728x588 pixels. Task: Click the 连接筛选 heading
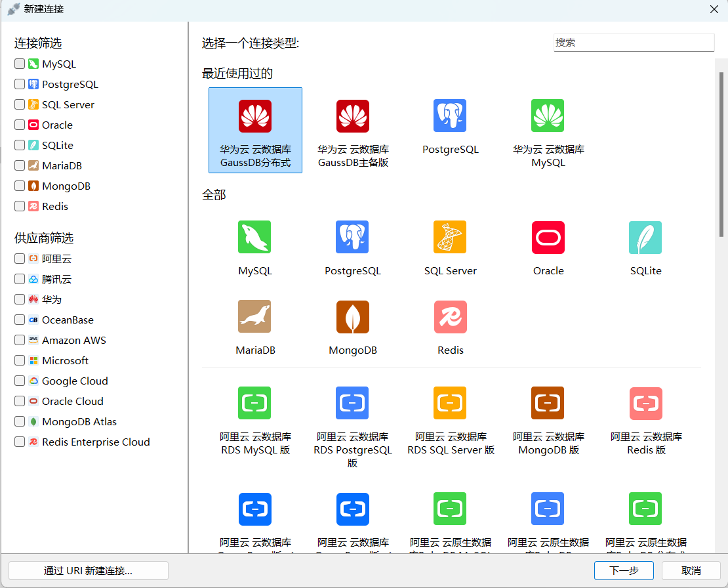[x=38, y=43]
